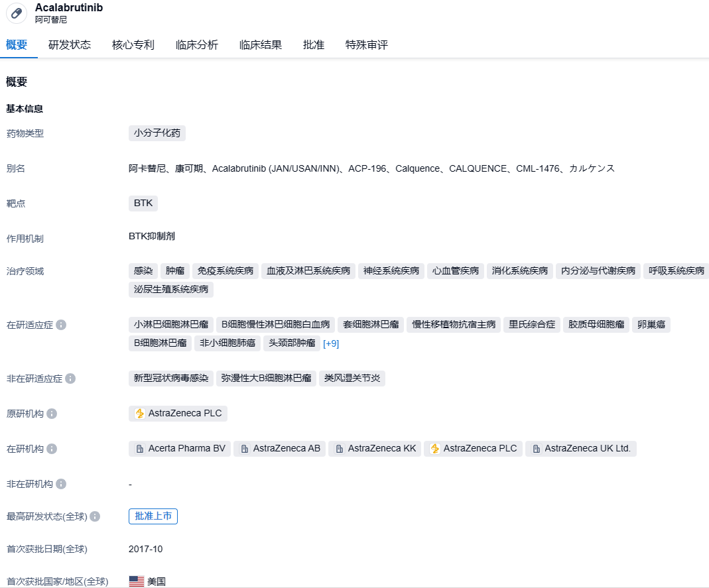Screen dimensions: 709x588
Task: Expand the [+9] more indications
Action: (x=331, y=343)
